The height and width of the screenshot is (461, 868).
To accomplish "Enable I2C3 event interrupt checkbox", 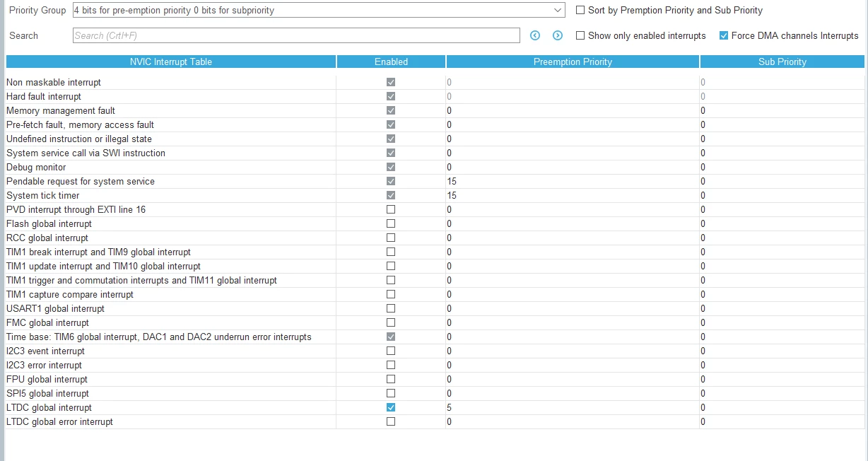I will (391, 351).
